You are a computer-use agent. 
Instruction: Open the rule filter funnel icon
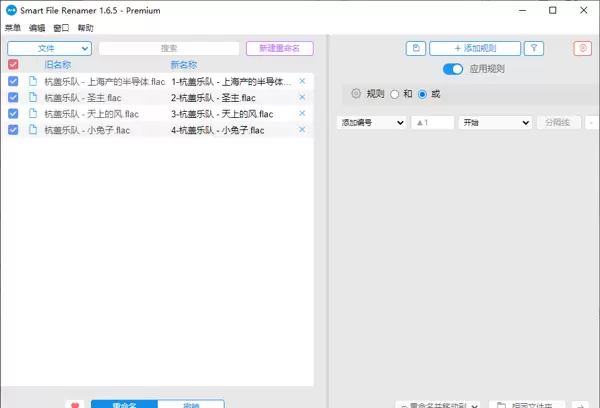click(x=535, y=48)
